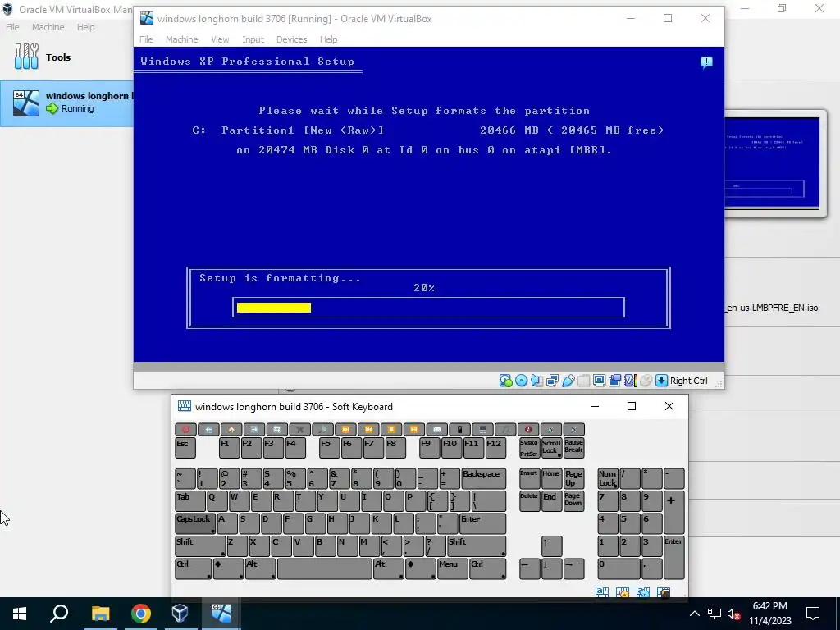Click the display settings status icon
The width and height of the screenshot is (840, 630).
599,381
